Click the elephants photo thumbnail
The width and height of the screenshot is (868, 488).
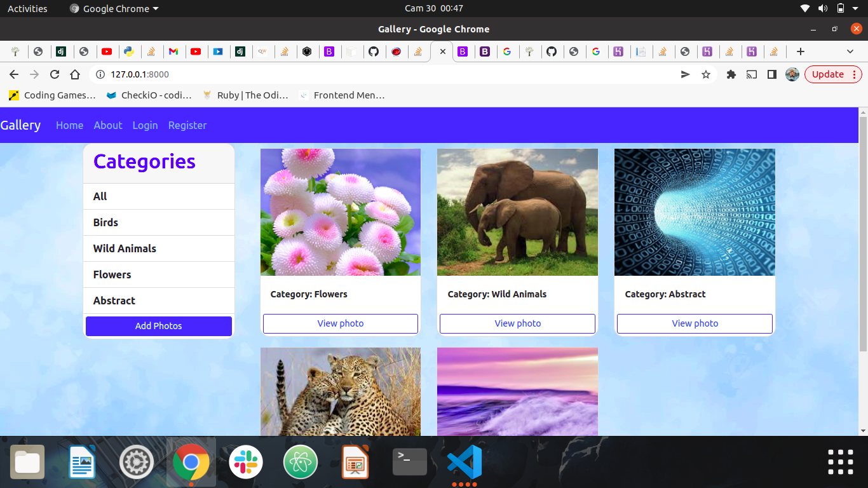pyautogui.click(x=517, y=212)
